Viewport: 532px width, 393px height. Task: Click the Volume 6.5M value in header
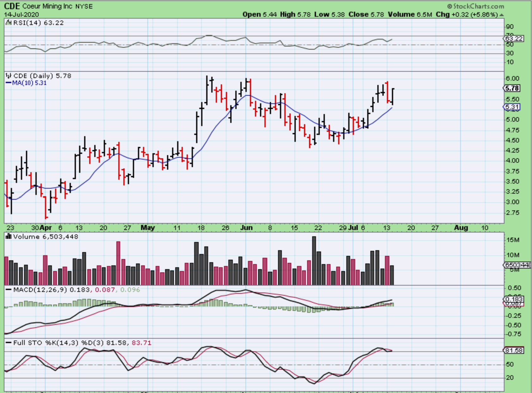click(x=410, y=15)
